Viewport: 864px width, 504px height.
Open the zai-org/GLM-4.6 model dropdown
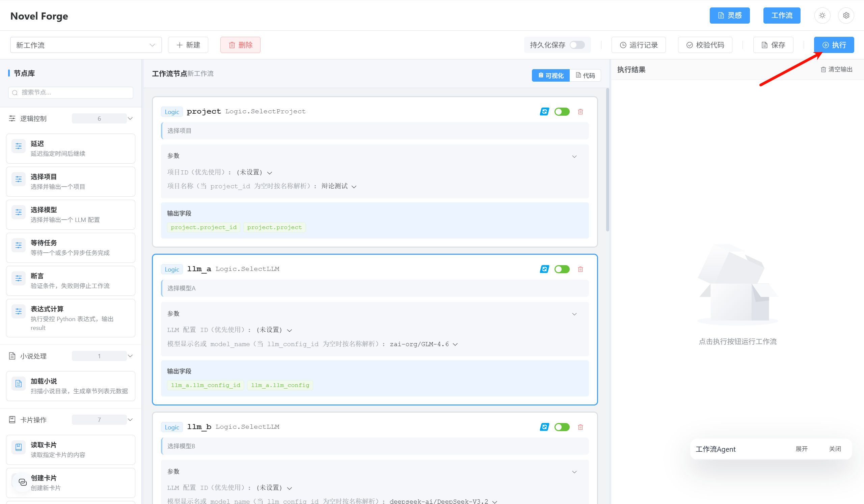tap(424, 344)
